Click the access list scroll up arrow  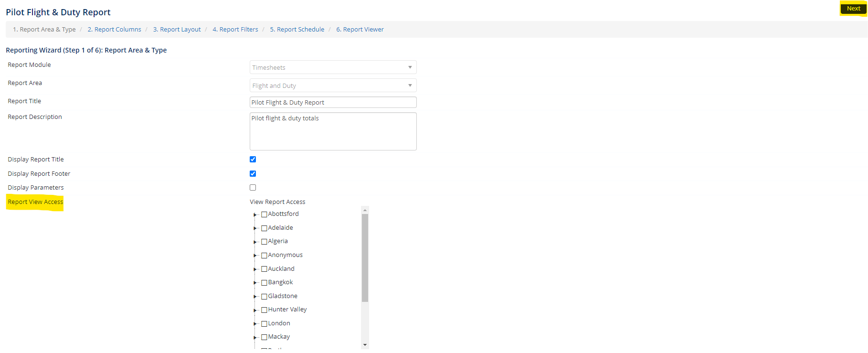[x=365, y=210]
